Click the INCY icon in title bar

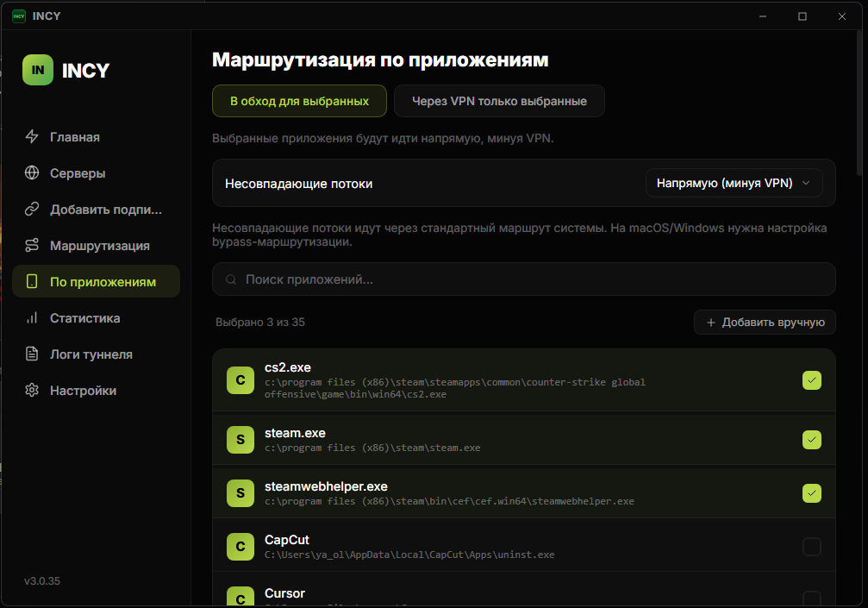19,16
